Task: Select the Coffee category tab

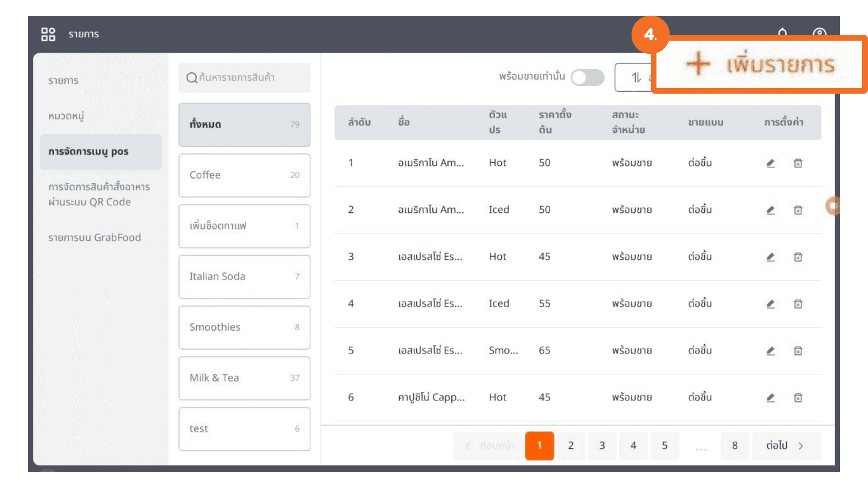Action: coord(244,175)
